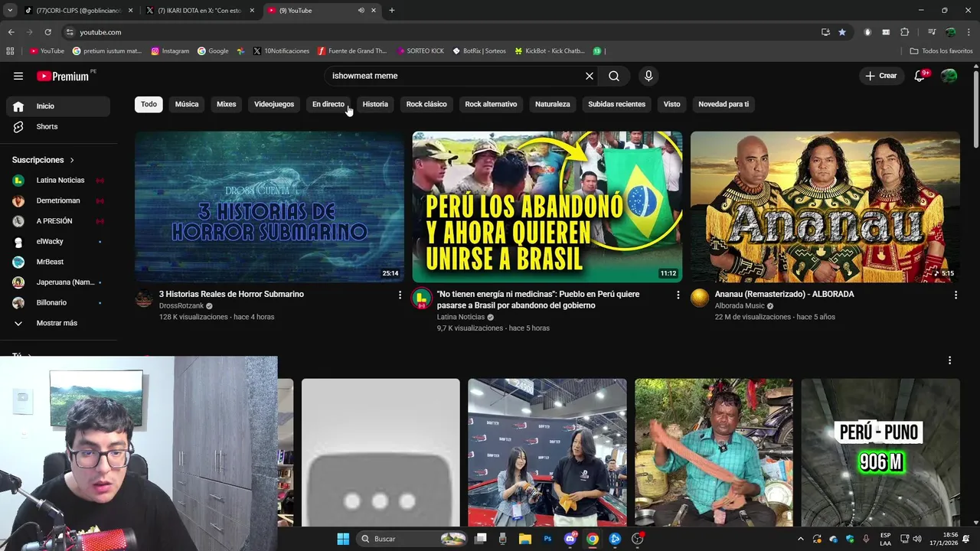Open Shorts in the sidebar
Image resolution: width=980 pixels, height=551 pixels.
point(58,126)
